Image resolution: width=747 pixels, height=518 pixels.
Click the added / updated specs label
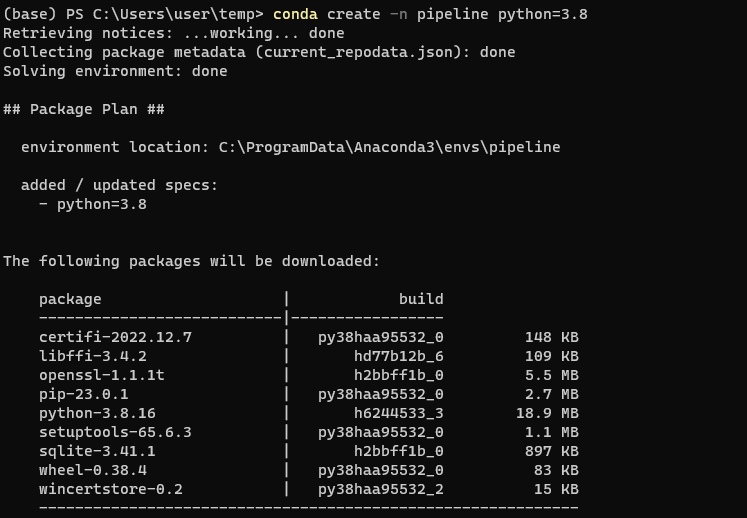[119, 185]
